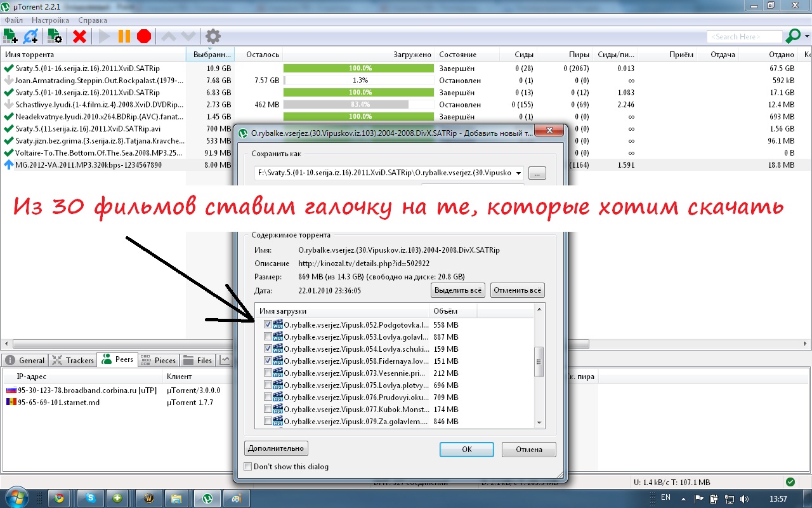Click the Create New Torrent icon
This screenshot has width=812, height=508.
tap(55, 36)
